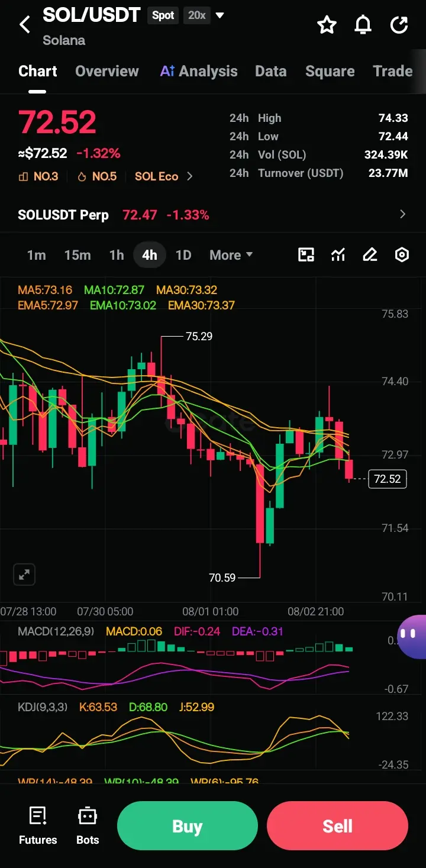Tap the 24h Low value 72.44

393,137
